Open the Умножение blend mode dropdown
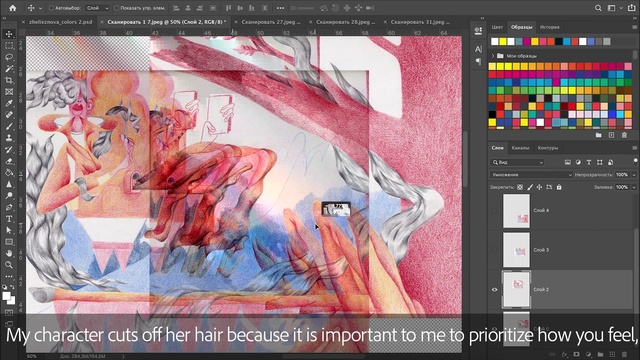The image size is (640, 360). pos(531,175)
